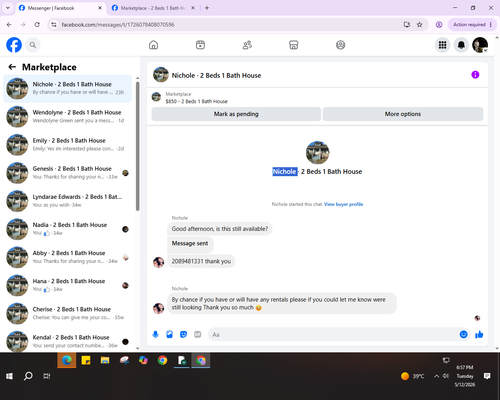
Task: Open account profile picture menu
Action: (x=480, y=45)
